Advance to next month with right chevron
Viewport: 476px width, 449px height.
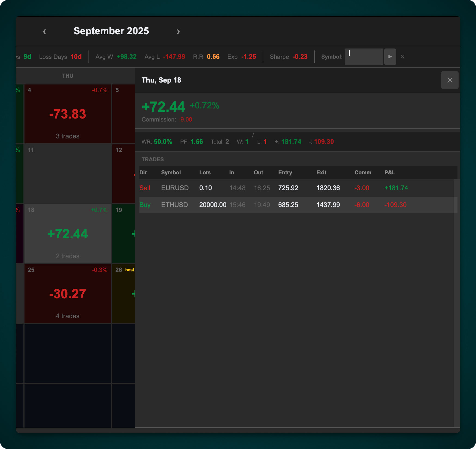coord(178,31)
